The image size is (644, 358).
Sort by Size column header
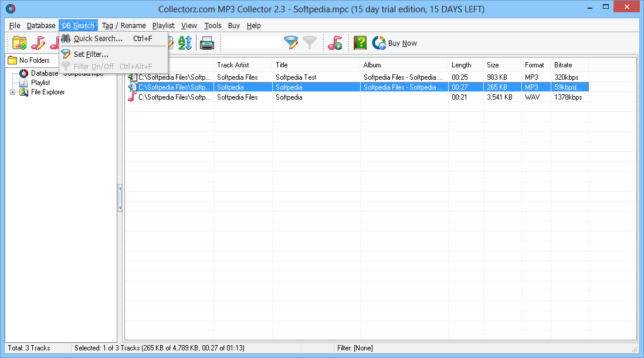click(x=502, y=65)
